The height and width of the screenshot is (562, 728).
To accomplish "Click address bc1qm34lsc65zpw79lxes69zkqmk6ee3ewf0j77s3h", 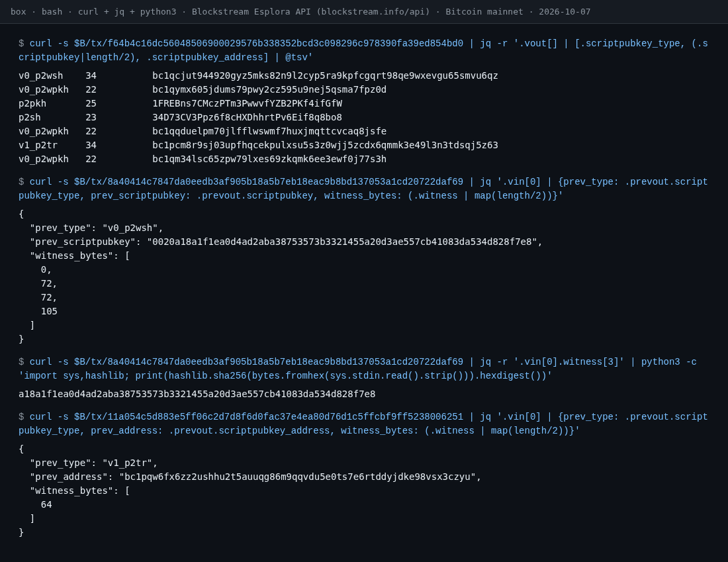I will tap(269, 160).
